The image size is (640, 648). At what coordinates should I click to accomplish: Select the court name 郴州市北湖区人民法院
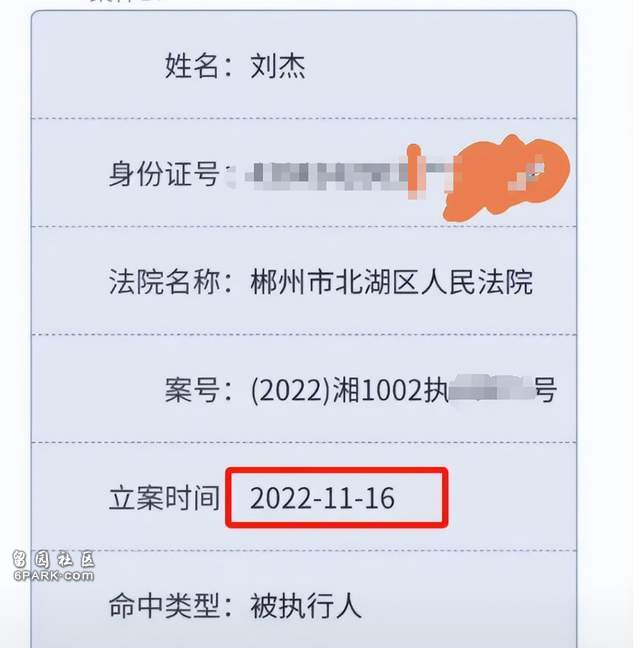pyautogui.click(x=391, y=282)
